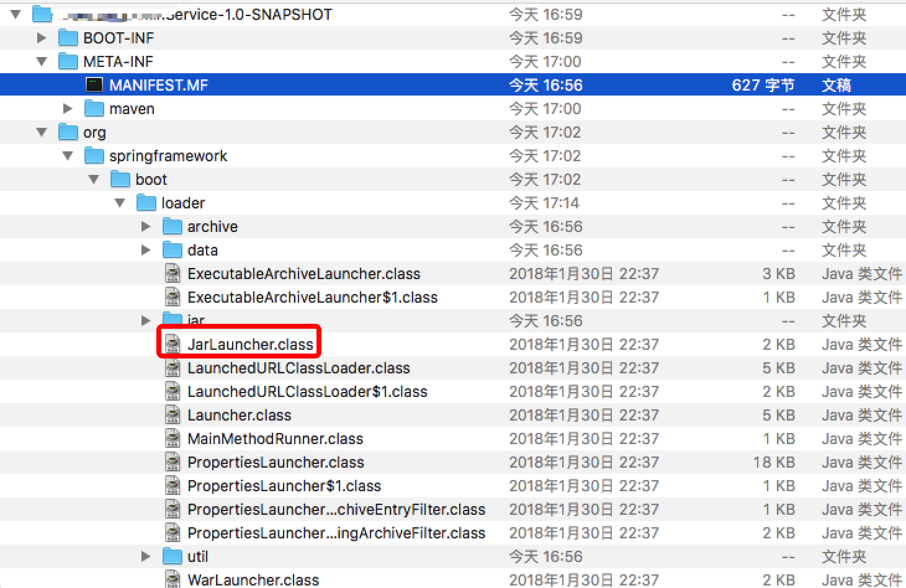Select the ExecutableArchiveLauncher$1.class file name
Screen dimensions: 906x588
[x=312, y=297]
